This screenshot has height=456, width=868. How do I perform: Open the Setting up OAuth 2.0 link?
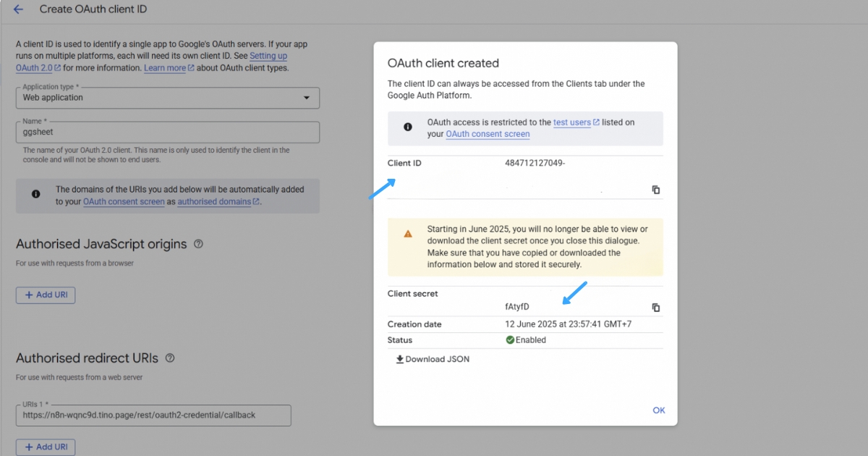tap(268, 56)
